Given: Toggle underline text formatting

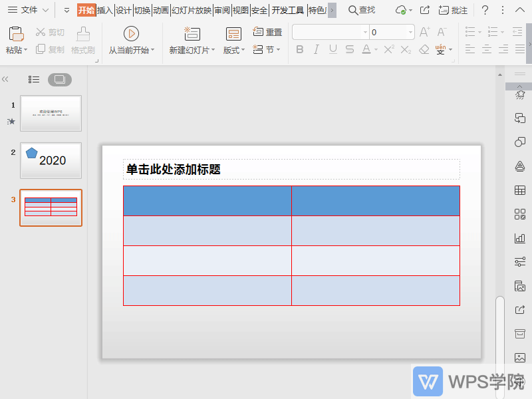Looking at the screenshot, I should (x=332, y=49).
